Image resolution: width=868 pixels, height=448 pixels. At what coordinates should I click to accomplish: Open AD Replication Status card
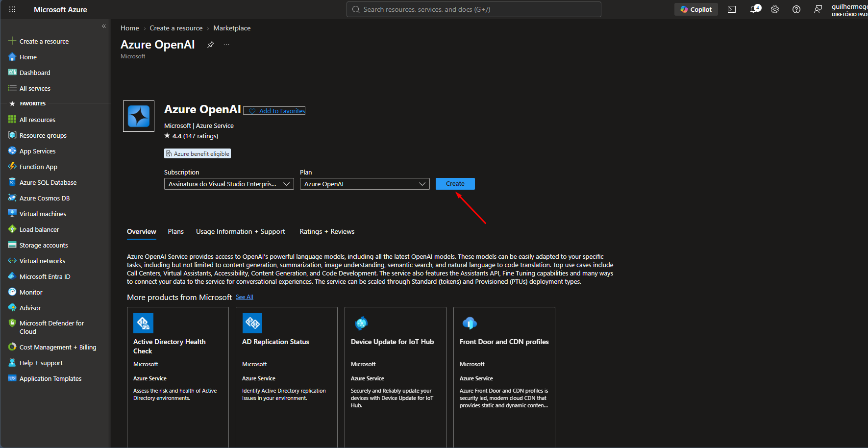click(287, 377)
